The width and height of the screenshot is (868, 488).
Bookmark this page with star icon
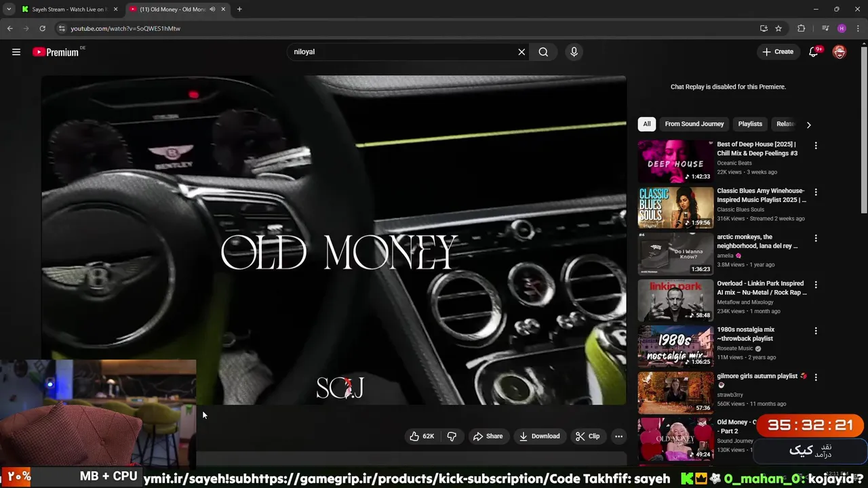[x=778, y=28]
